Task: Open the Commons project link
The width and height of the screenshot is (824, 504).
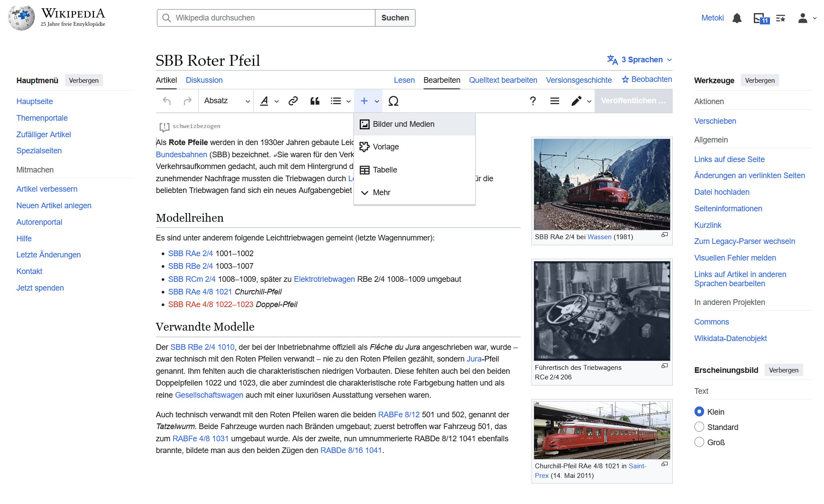Action: click(712, 322)
